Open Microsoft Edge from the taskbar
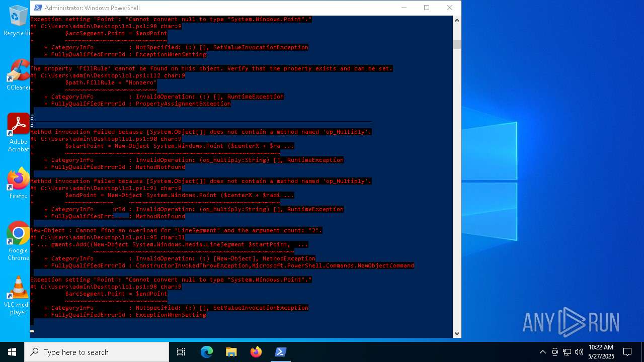 (x=207, y=352)
